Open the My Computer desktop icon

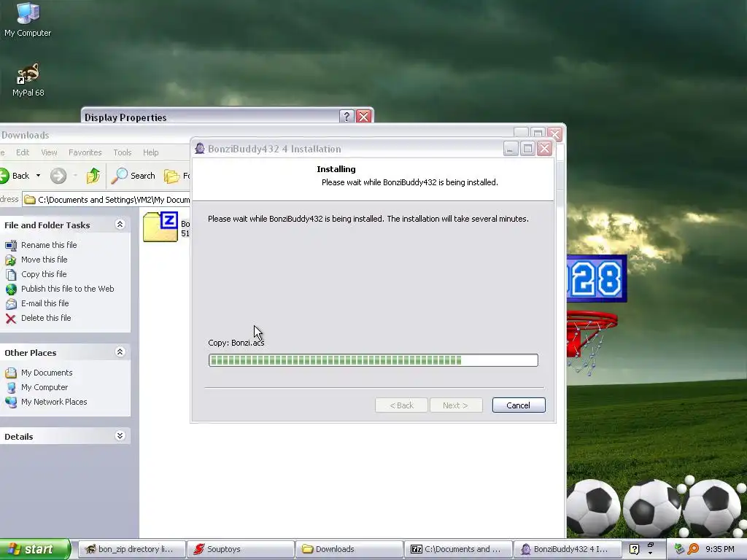point(28,19)
